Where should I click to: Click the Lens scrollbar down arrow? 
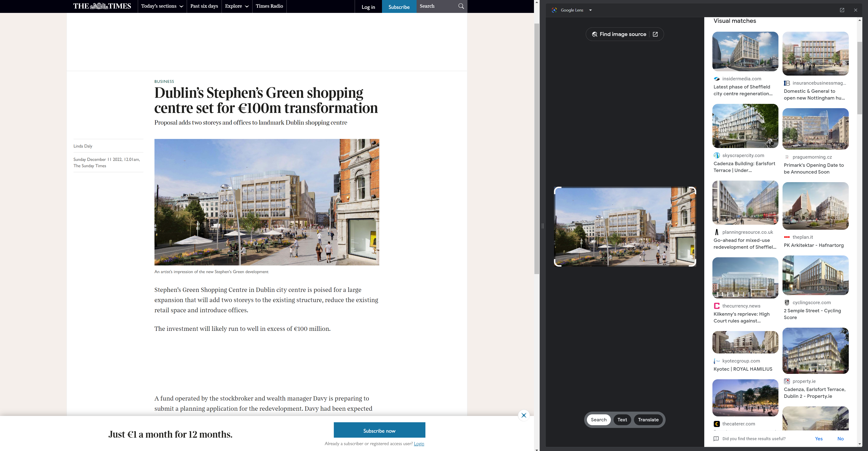(x=860, y=444)
